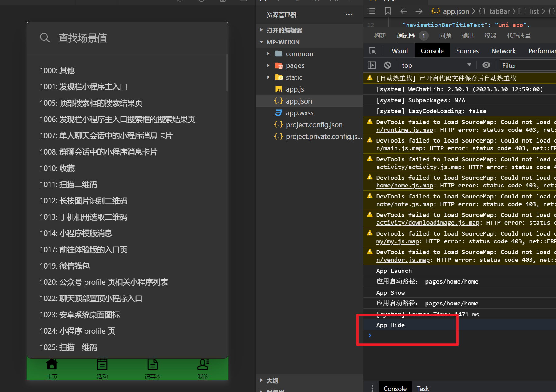Click the App Hide console message
This screenshot has width=556, height=392.
[390, 325]
